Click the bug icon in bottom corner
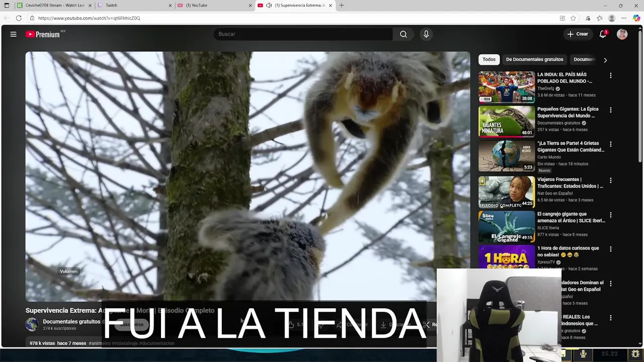 click(635, 354)
